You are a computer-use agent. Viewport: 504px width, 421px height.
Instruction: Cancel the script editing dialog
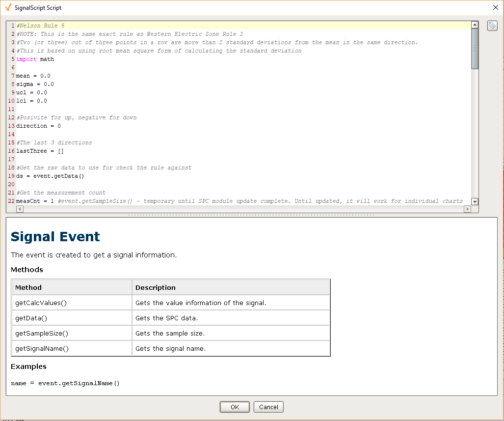click(268, 407)
